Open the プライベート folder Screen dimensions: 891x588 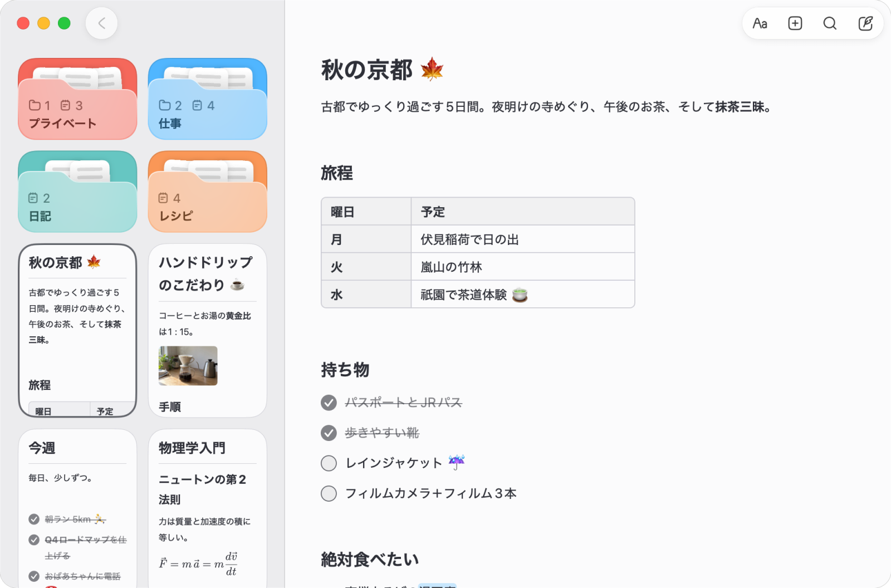pyautogui.click(x=77, y=99)
